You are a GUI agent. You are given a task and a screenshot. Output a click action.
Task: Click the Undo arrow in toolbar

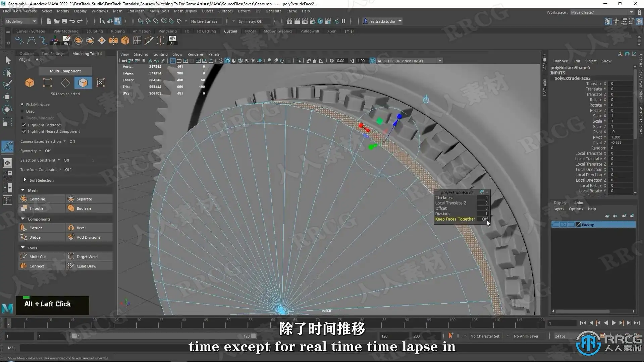point(72,21)
